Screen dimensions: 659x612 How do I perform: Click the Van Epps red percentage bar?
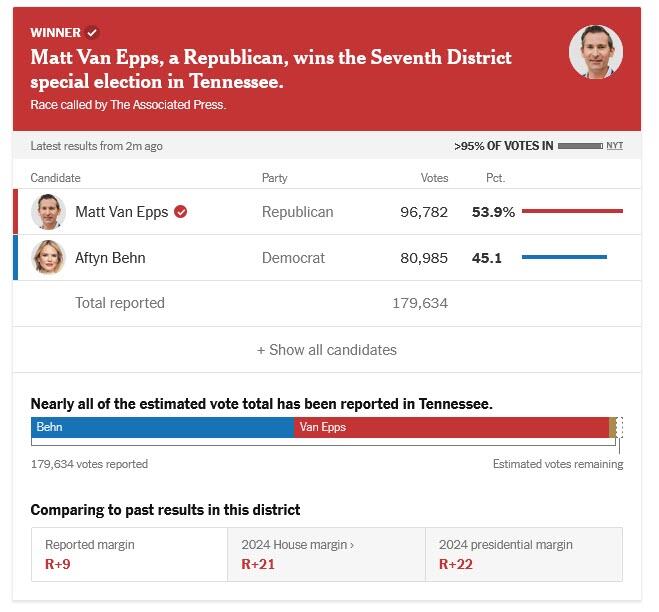572,212
